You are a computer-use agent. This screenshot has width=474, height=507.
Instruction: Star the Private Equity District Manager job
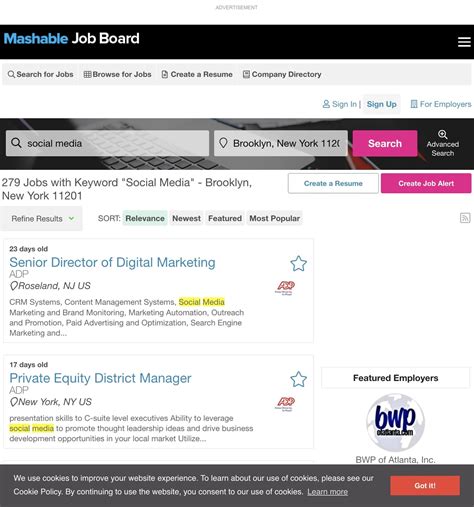(298, 379)
